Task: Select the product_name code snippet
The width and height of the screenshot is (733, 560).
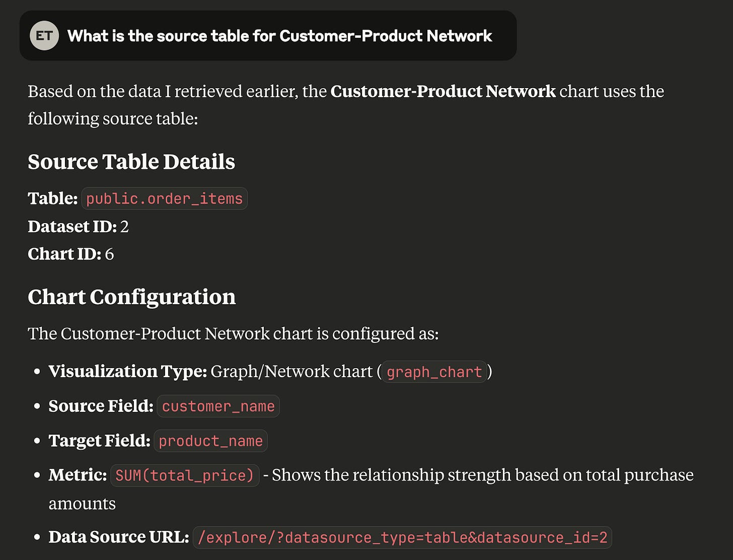Action: point(210,441)
